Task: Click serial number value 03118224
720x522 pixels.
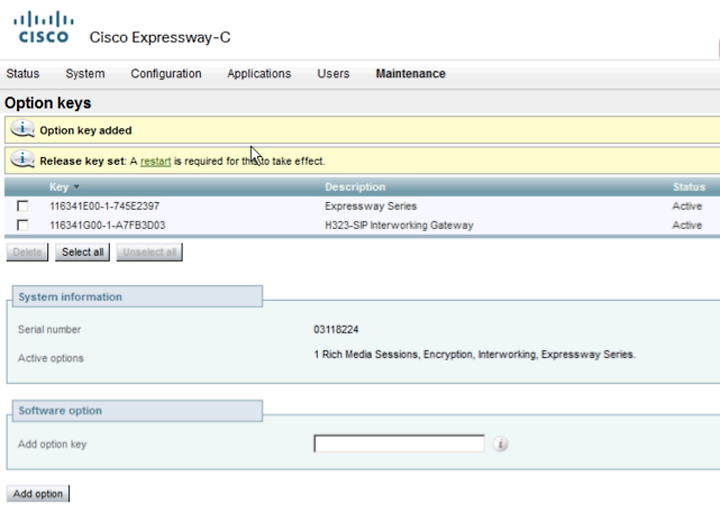Action: pos(336,330)
